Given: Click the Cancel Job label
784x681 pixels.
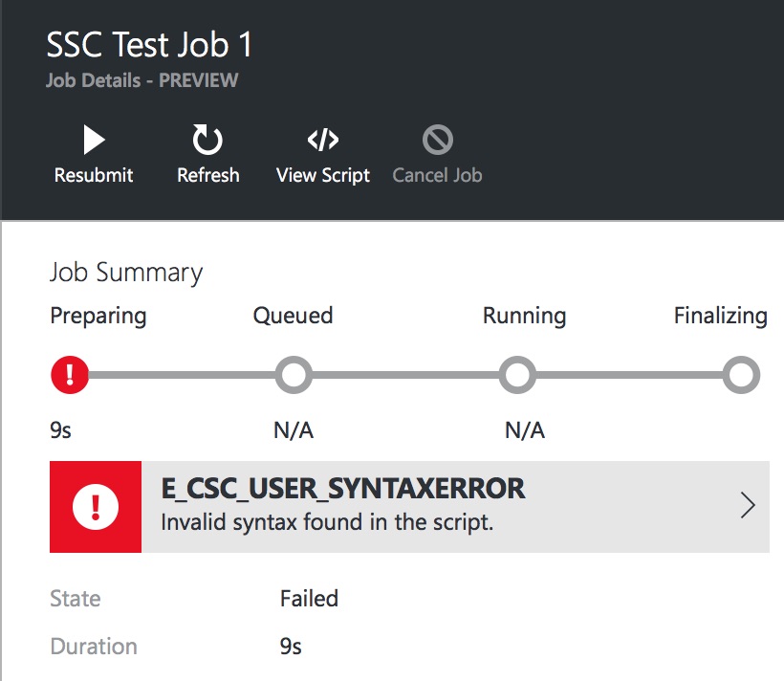Looking at the screenshot, I should click(437, 175).
